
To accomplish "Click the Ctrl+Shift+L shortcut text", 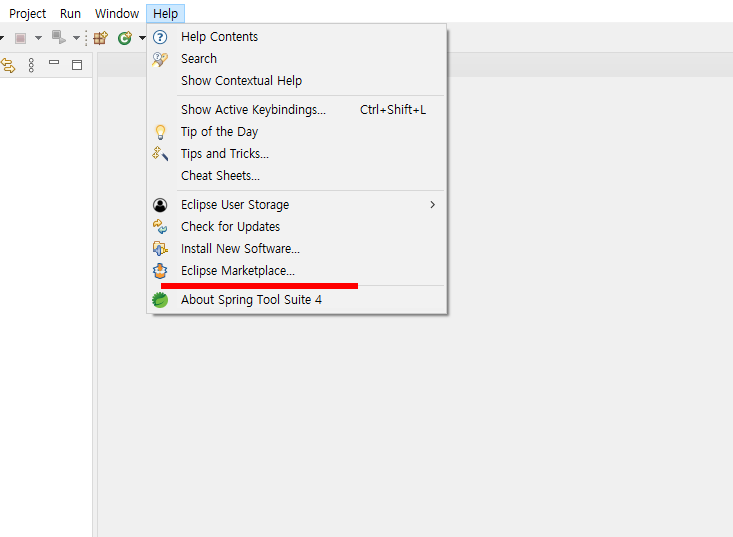I will (x=393, y=109).
